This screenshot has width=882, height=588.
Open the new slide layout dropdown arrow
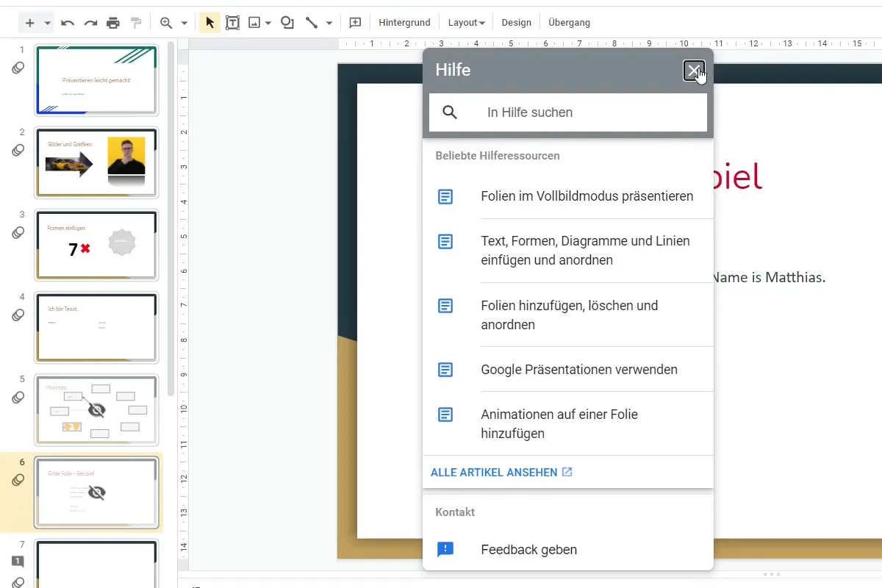pyautogui.click(x=48, y=23)
